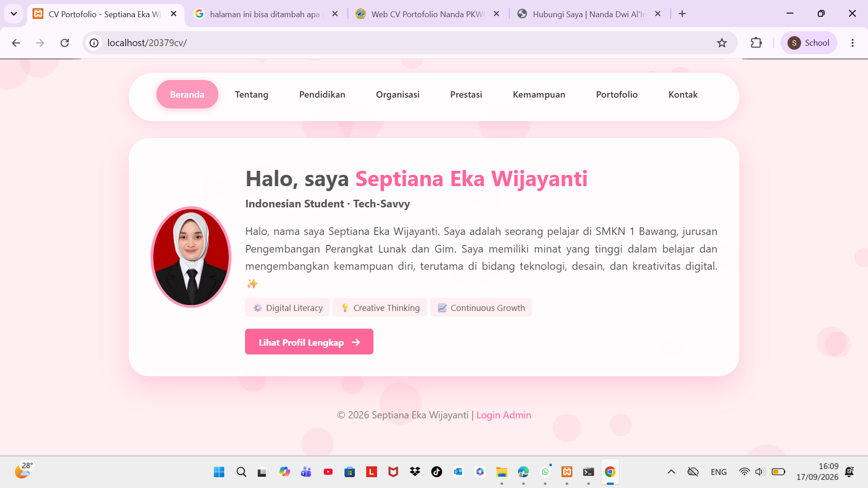Viewport: 868px width, 488px height.
Task: Open Chrome three-dot menu
Action: [853, 43]
